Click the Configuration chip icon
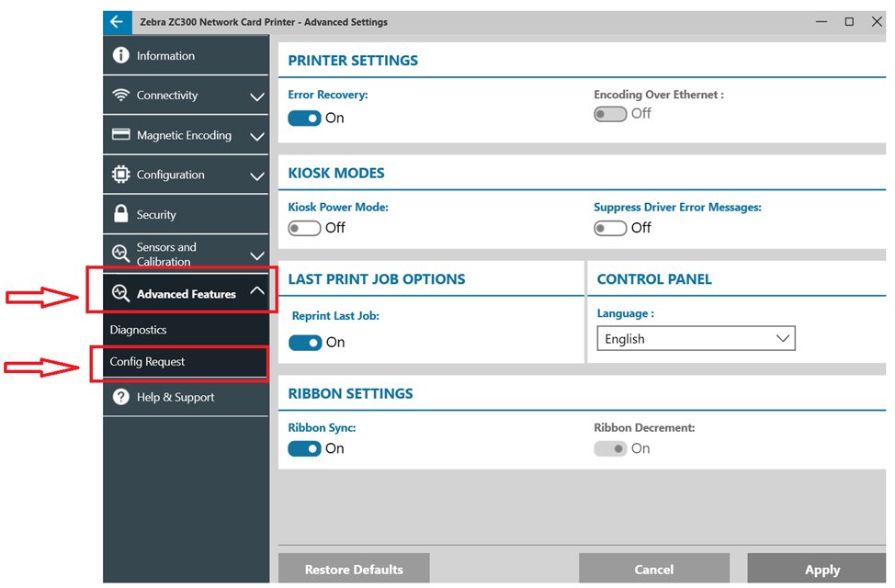 [120, 175]
